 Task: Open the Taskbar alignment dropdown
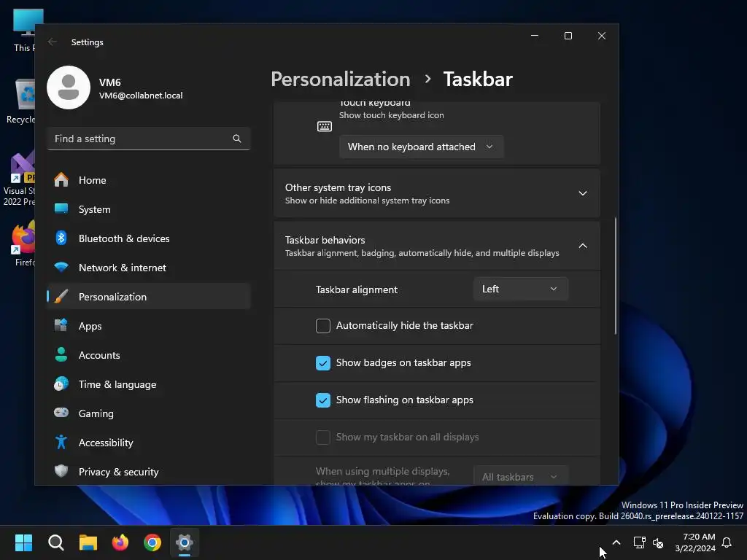click(521, 289)
